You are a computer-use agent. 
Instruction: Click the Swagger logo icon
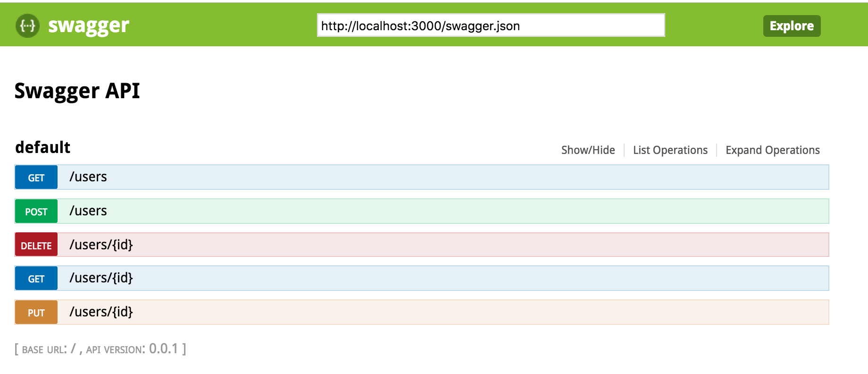point(27,25)
